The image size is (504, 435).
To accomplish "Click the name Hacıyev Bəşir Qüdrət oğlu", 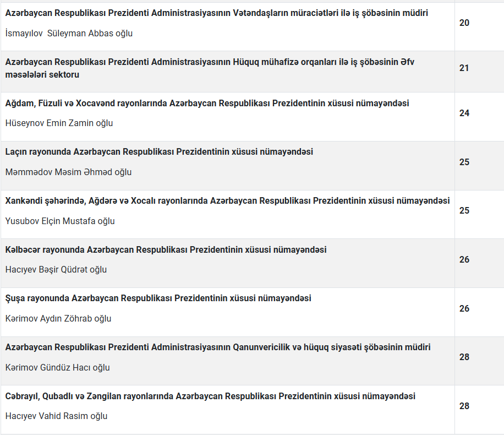I will (56, 269).
